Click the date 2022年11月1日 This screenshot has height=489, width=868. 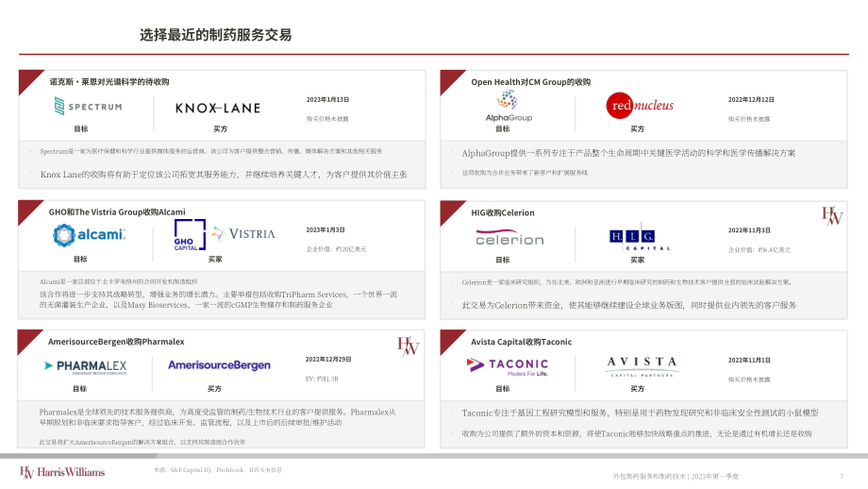tap(749, 360)
